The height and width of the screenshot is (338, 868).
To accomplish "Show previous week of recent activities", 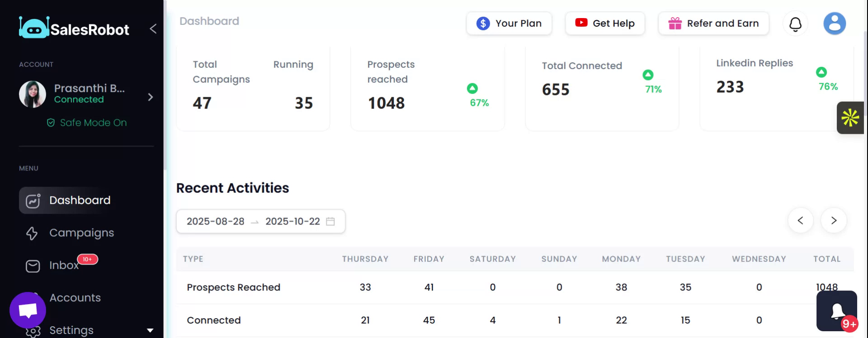I will coord(800,221).
